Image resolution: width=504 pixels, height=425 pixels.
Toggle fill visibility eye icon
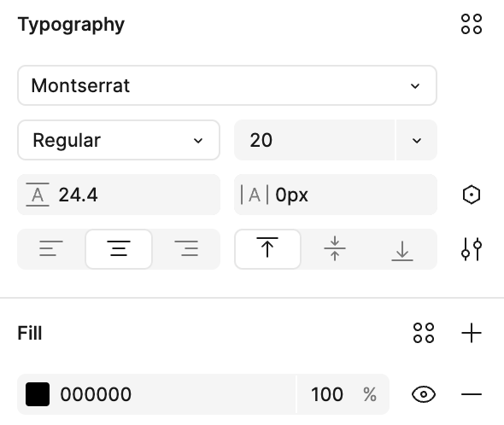click(424, 393)
